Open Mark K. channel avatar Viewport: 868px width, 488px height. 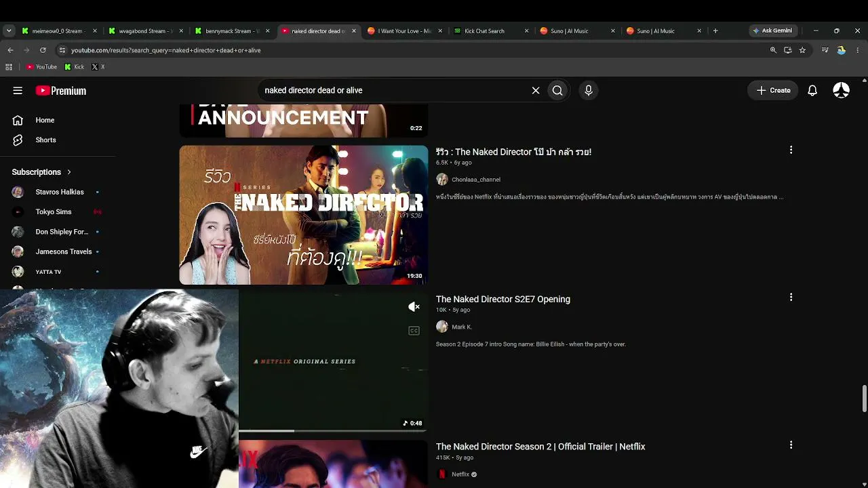(x=442, y=327)
